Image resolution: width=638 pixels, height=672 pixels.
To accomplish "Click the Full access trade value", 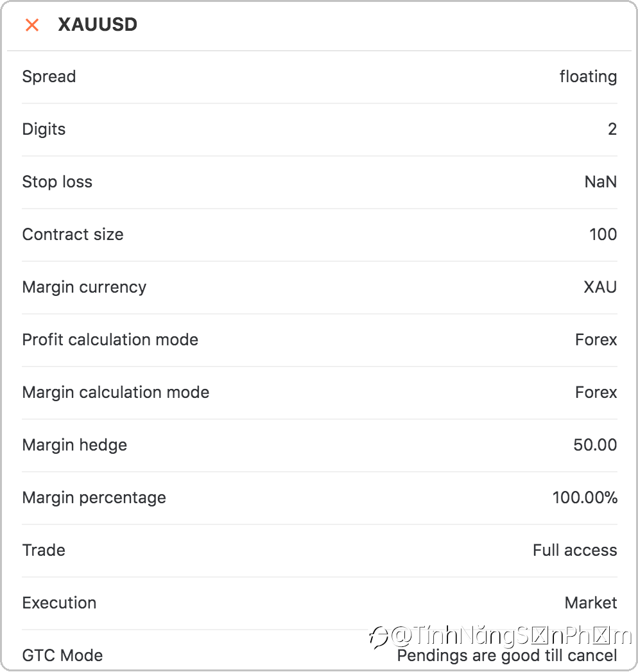I will 574,551.
